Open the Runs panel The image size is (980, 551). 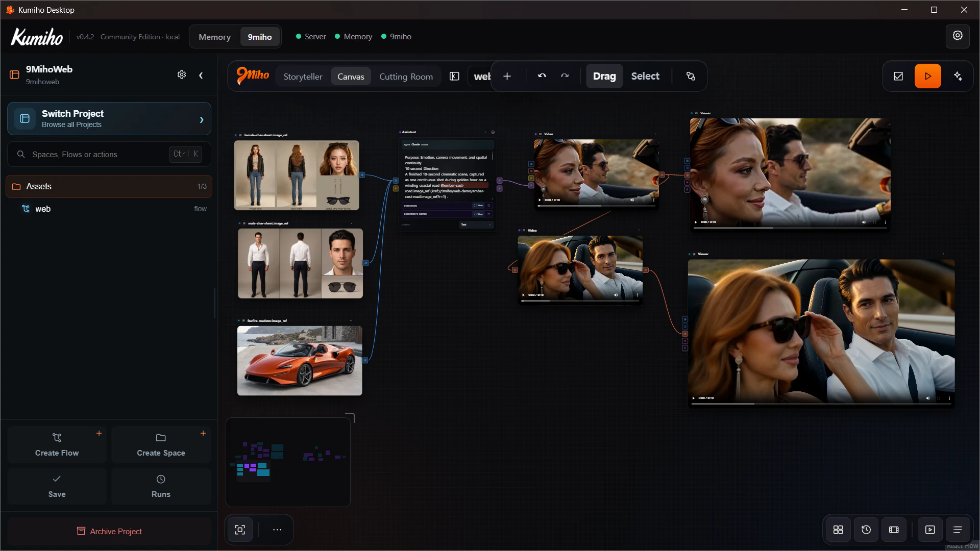point(161,486)
